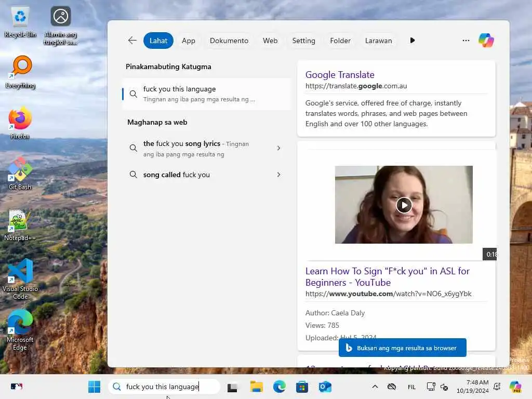This screenshot has height=399, width=532.
Task: Open Recycle Bin desktop icon
Action: 20,22
